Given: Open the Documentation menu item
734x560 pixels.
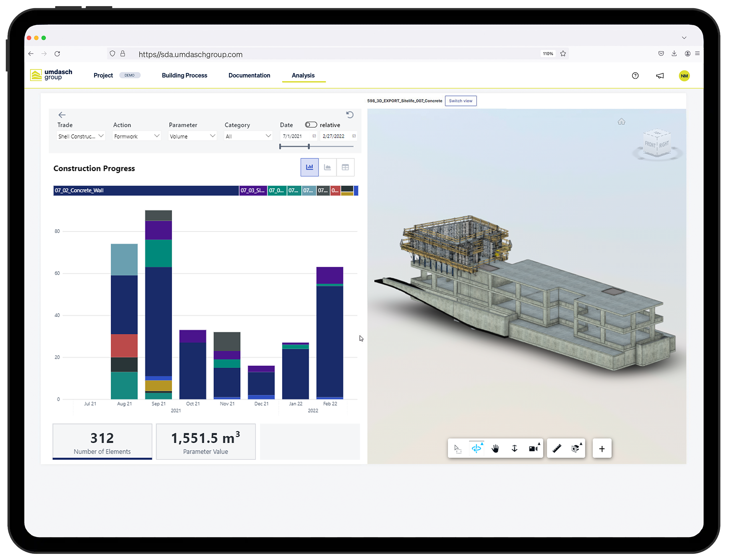Looking at the screenshot, I should (x=249, y=75).
